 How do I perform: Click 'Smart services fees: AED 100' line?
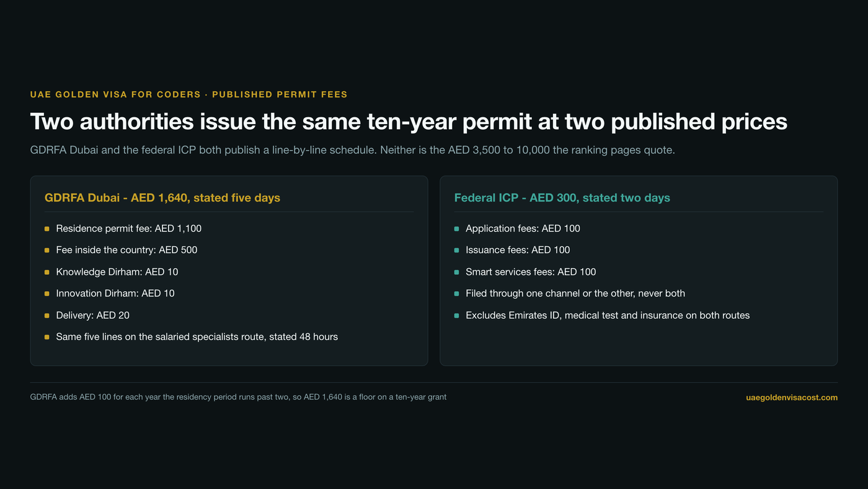pyautogui.click(x=531, y=272)
